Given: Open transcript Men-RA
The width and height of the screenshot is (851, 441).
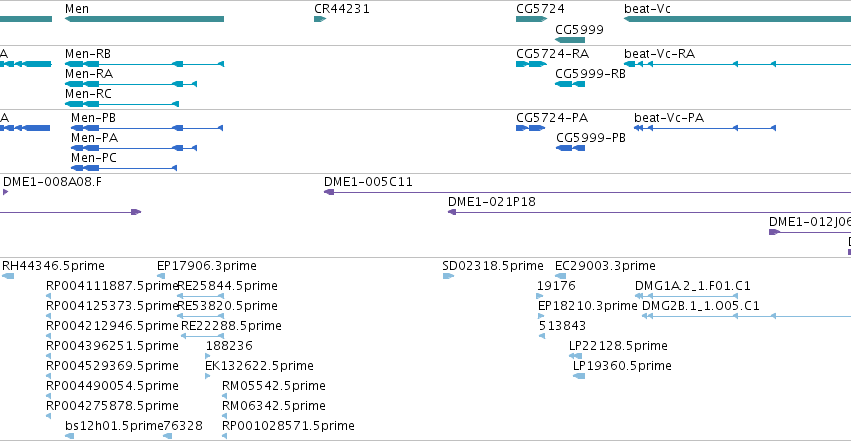Looking at the screenshot, I should pos(131,84).
